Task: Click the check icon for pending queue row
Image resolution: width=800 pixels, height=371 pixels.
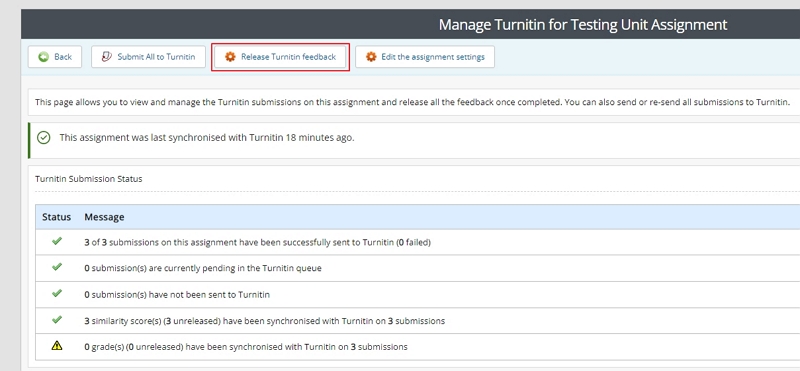Action: 57,267
